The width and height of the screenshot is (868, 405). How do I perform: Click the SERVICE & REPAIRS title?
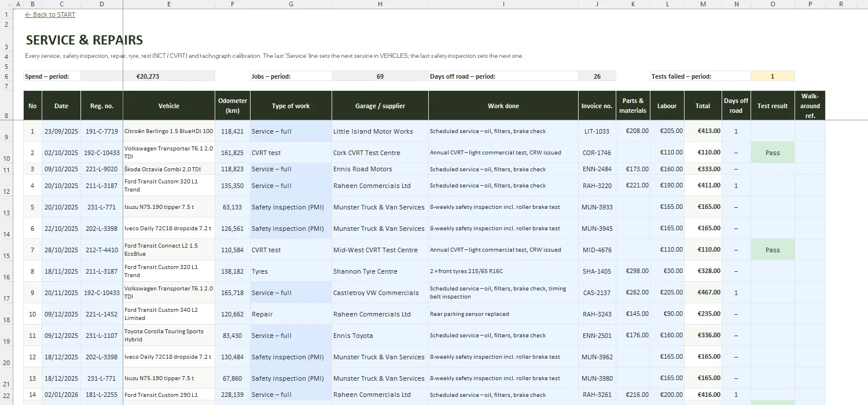tap(84, 40)
